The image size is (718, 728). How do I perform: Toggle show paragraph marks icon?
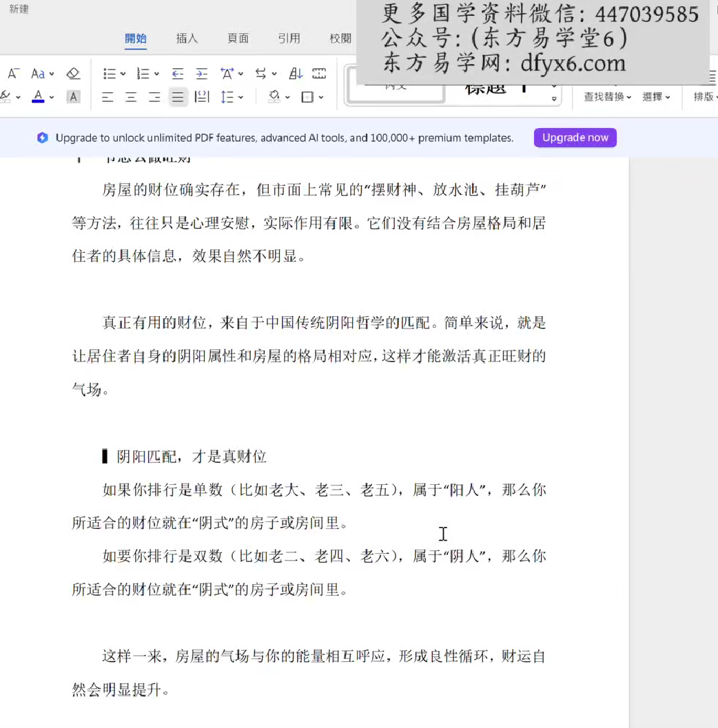[x=319, y=74]
